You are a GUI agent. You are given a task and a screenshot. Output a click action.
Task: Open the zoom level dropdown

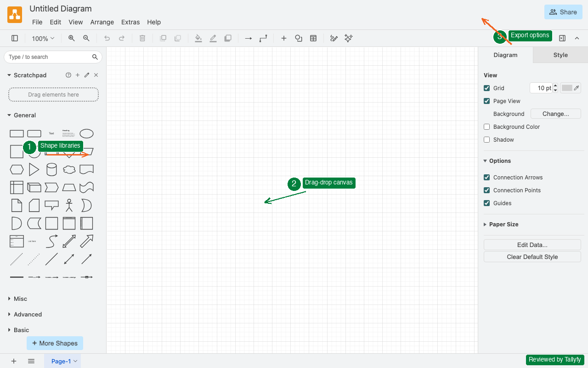point(43,38)
